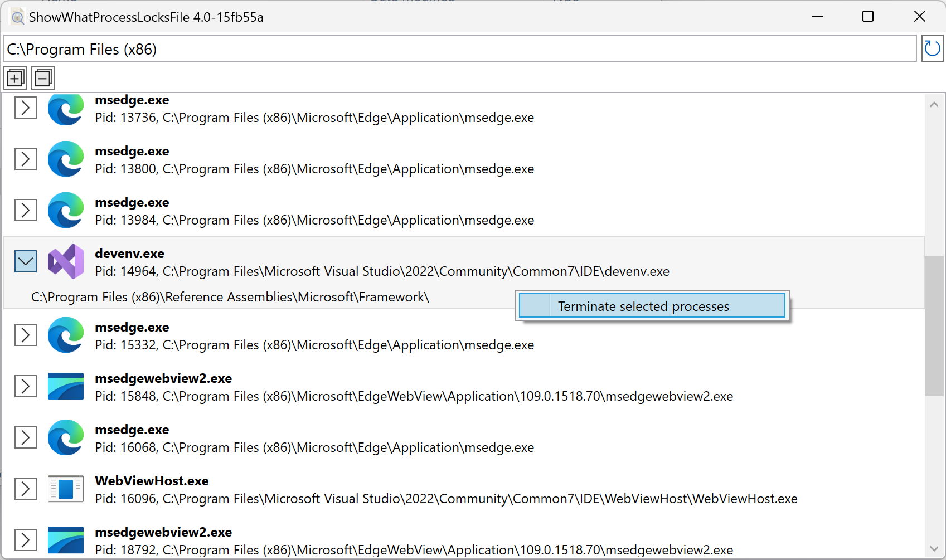The height and width of the screenshot is (560, 946).
Task: Click the Pid 14964 devenv.exe path line
Action: coord(382,271)
